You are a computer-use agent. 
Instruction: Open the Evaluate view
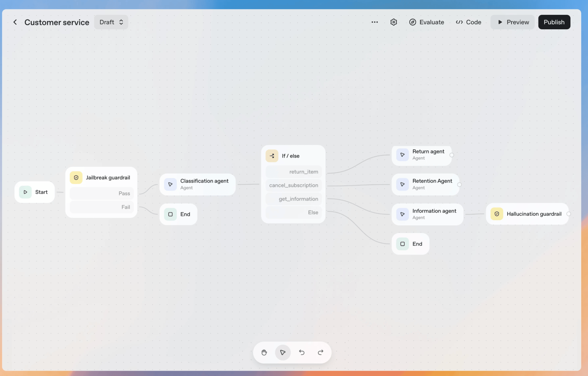coord(427,22)
